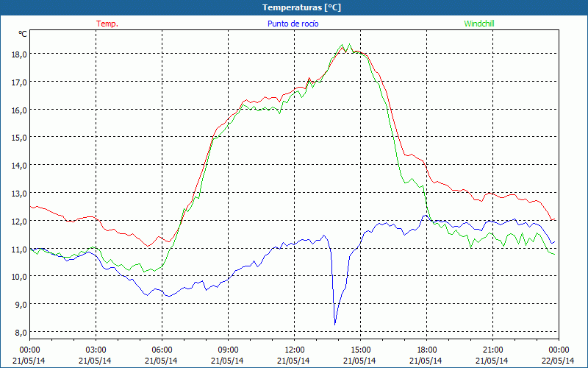Click the 8,0 y-axis value
The width and height of the screenshot is (588, 368).
coord(21,332)
